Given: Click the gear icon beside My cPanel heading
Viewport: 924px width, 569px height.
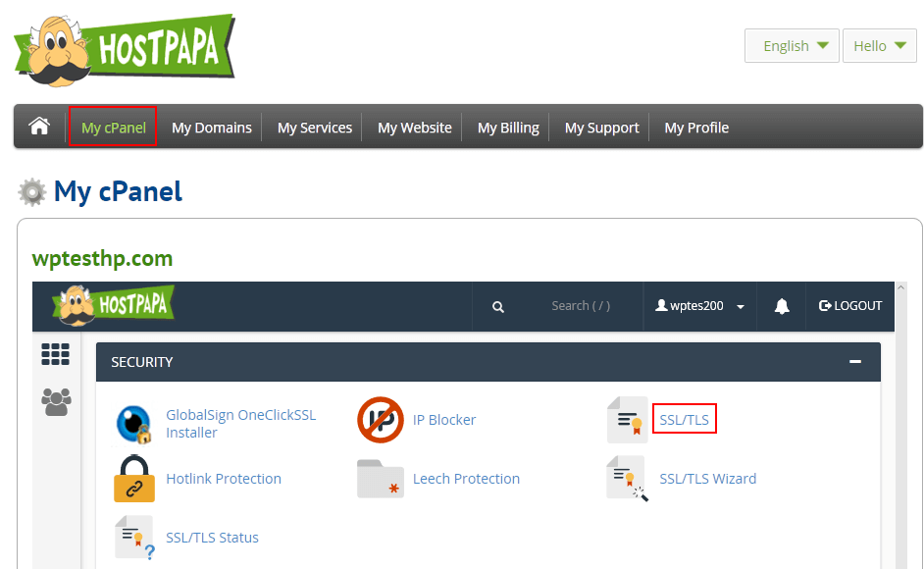Looking at the screenshot, I should click(31, 192).
